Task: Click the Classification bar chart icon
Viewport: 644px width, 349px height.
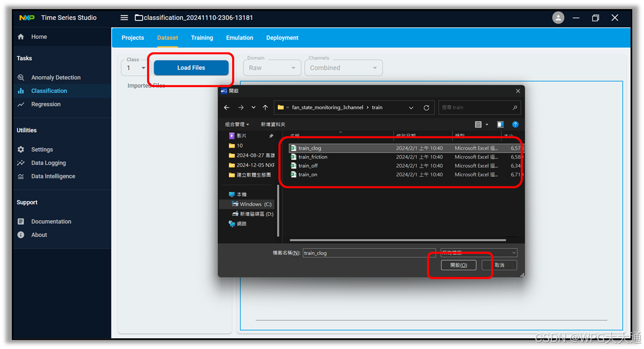Action: click(x=21, y=91)
